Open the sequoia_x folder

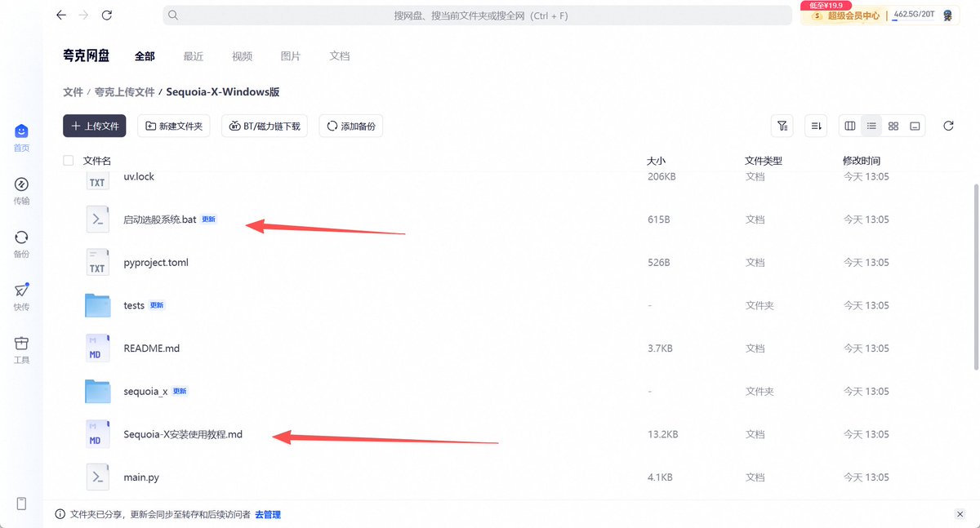145,392
